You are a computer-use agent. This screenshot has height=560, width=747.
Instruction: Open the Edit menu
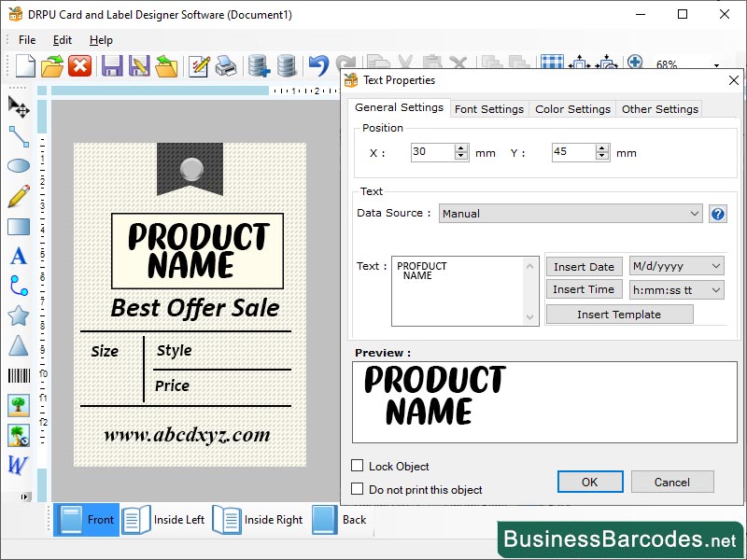coord(63,39)
